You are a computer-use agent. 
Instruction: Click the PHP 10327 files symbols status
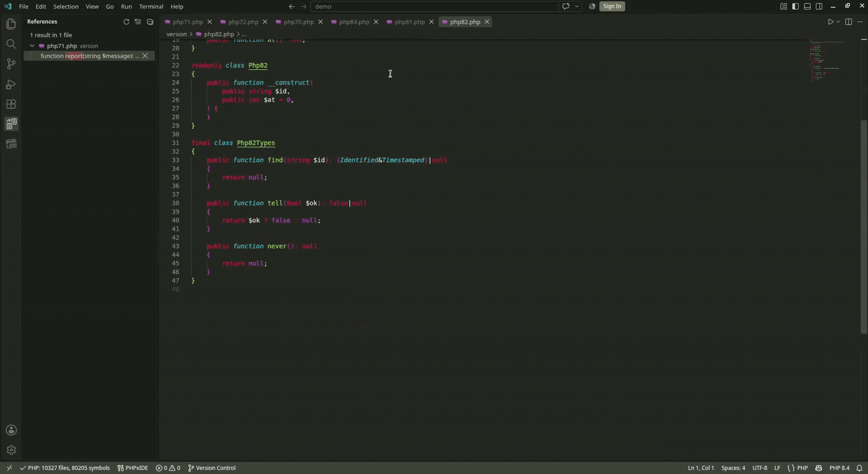click(x=65, y=468)
